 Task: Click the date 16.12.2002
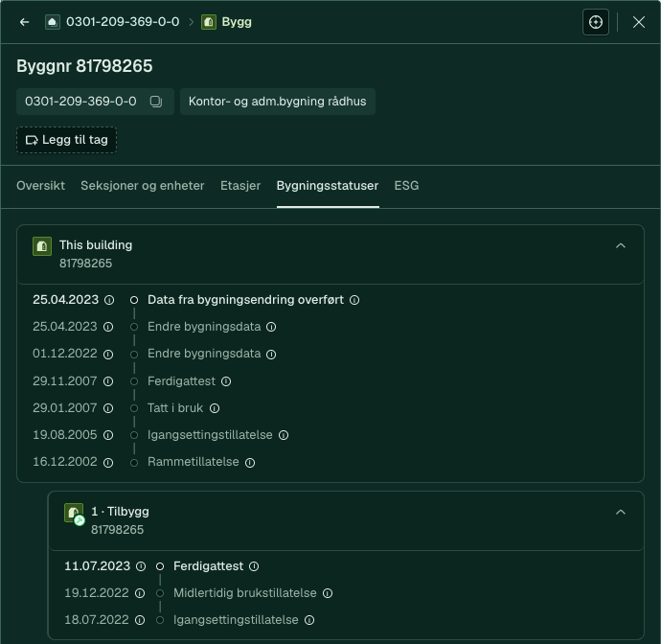click(x=65, y=462)
